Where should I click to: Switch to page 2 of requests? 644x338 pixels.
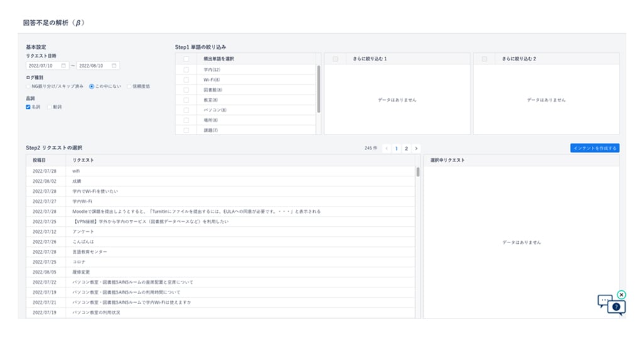(x=406, y=148)
